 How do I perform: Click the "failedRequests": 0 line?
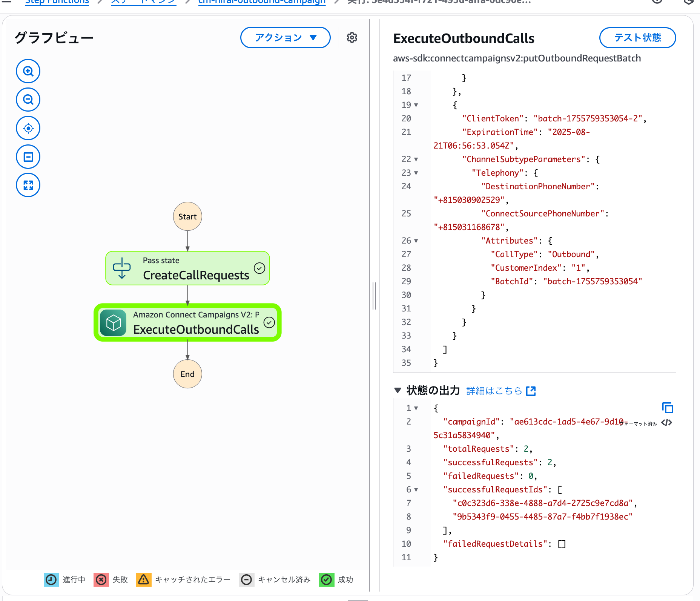coord(490,476)
